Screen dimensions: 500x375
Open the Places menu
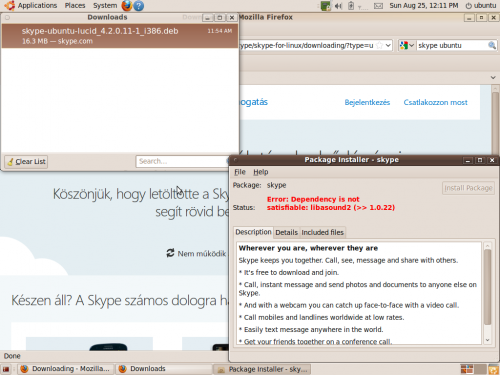[x=75, y=5]
